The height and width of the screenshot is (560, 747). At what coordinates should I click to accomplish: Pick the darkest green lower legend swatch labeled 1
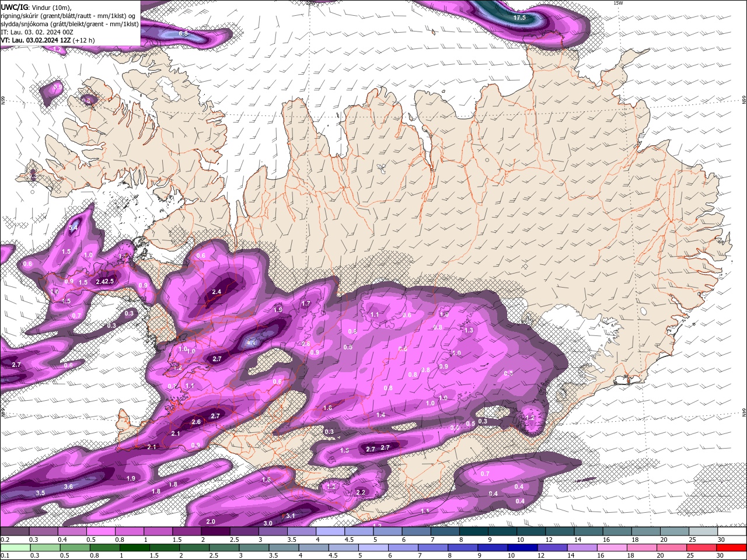135,548
